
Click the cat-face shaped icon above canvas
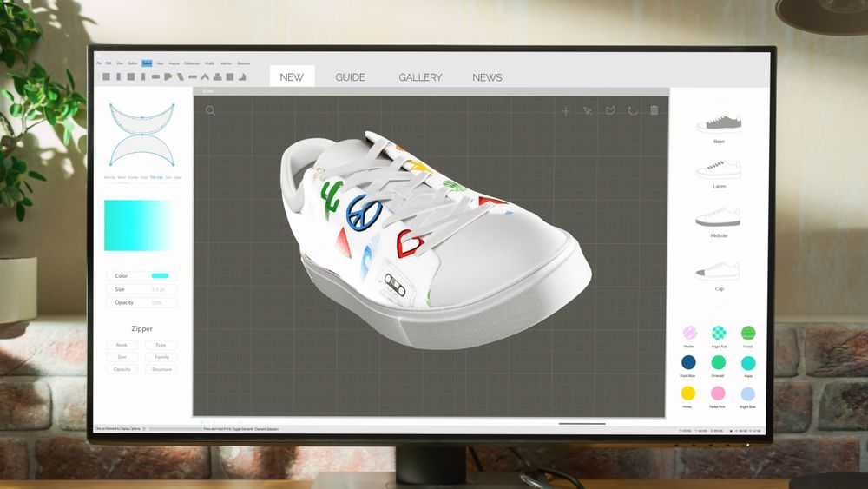(610, 111)
